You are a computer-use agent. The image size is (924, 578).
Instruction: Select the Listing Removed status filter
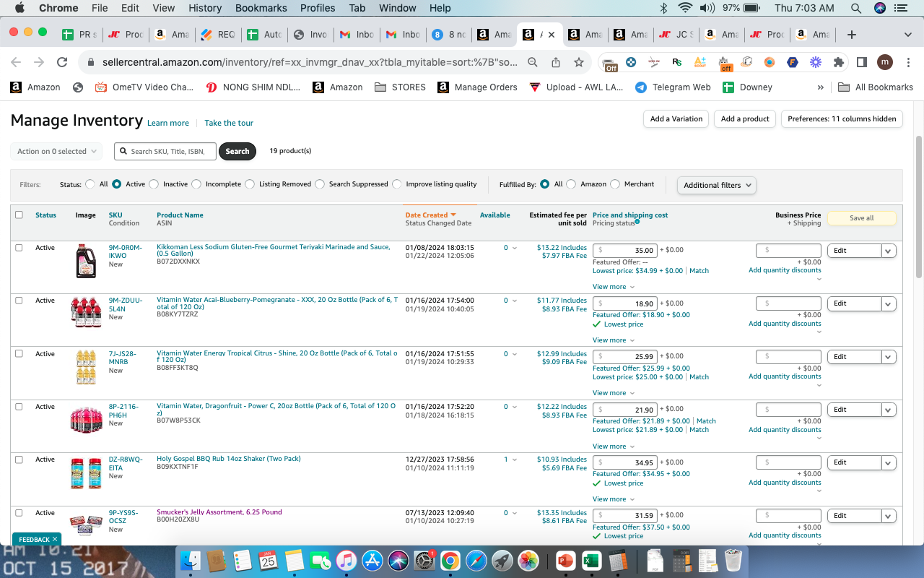coord(250,184)
